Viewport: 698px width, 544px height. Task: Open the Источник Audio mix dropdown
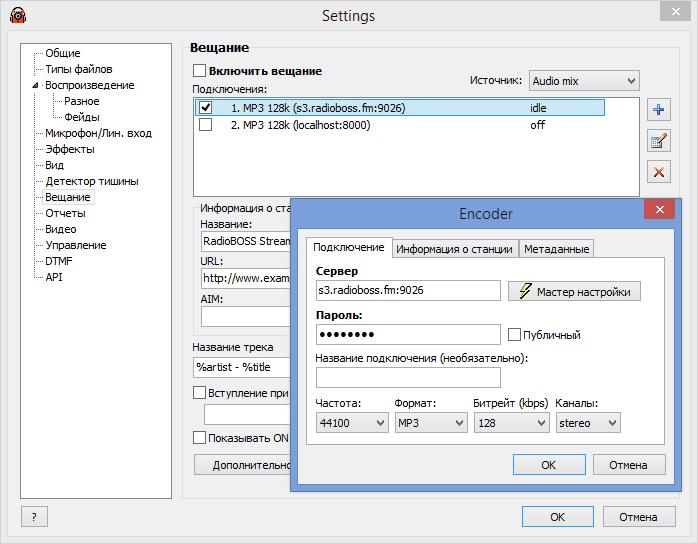click(584, 81)
